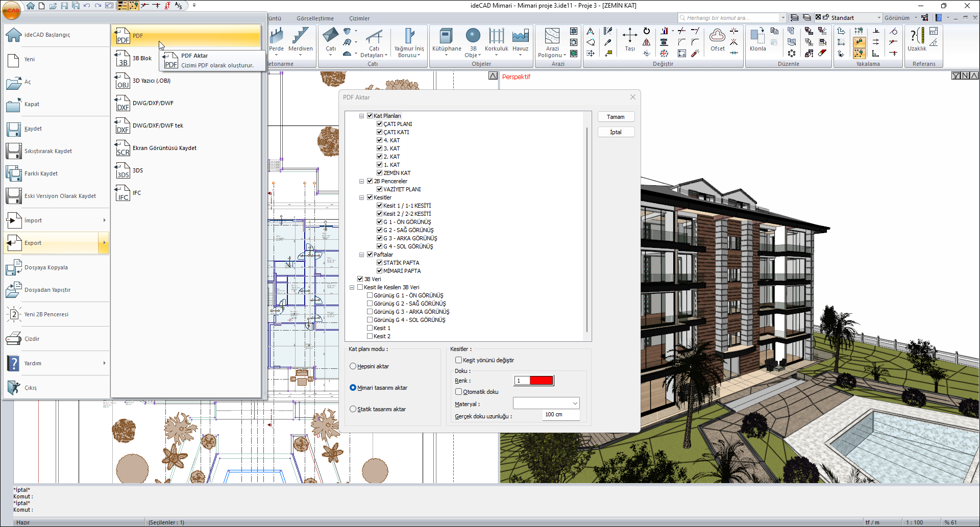The image size is (980, 527).
Task: Click the red Renk color swatch
Action: point(541,381)
